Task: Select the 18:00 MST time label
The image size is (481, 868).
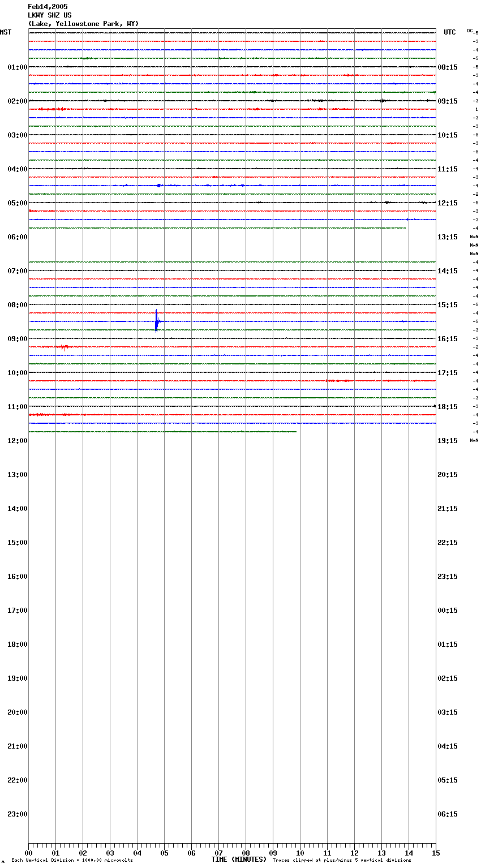Action: click(x=18, y=644)
